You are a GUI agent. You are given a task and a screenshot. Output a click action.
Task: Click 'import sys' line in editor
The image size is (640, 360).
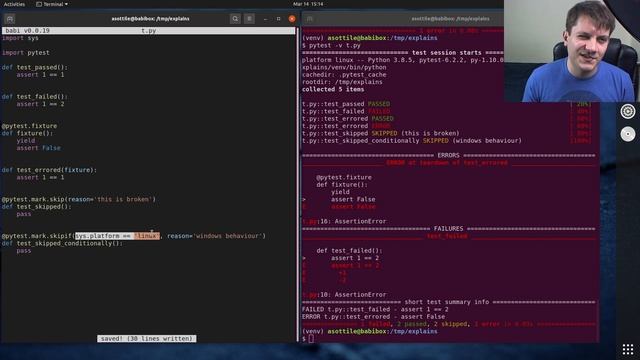pyautogui.click(x=20, y=38)
